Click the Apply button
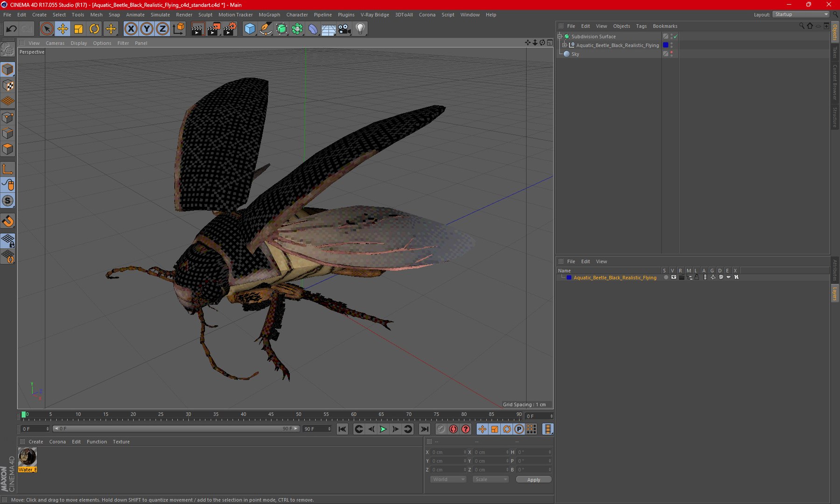 pos(533,480)
